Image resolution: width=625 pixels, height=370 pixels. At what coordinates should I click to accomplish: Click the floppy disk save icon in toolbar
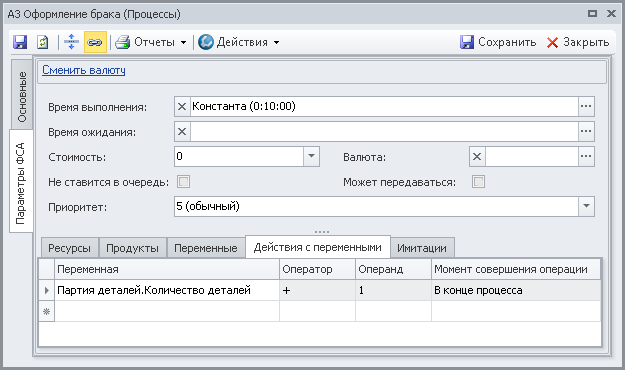(x=20, y=42)
